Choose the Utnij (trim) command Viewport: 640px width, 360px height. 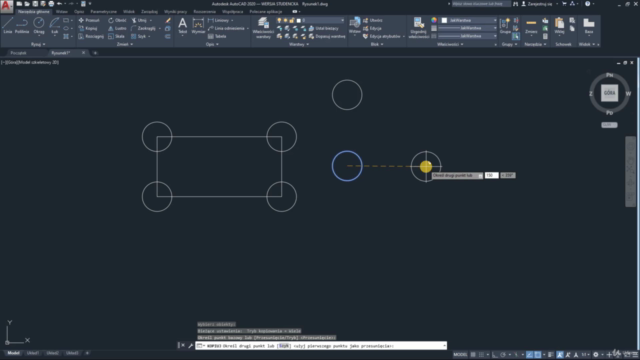pyautogui.click(x=139, y=20)
